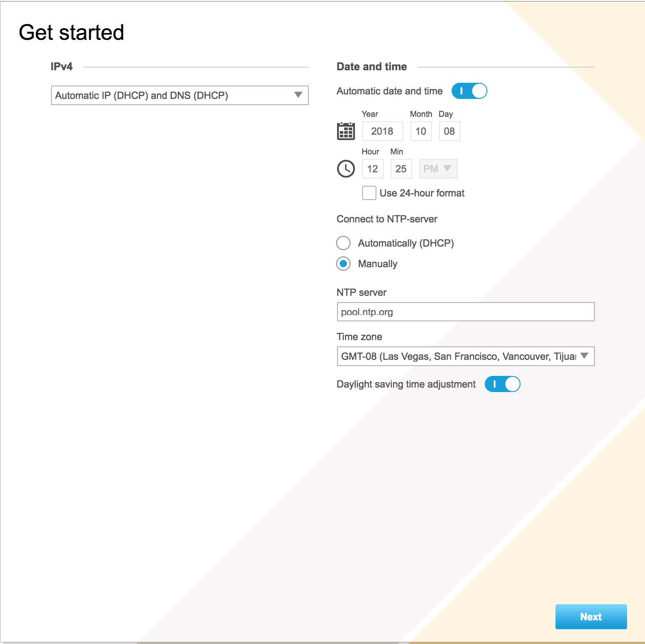
Task: Click the NTP server input field
Action: [466, 312]
